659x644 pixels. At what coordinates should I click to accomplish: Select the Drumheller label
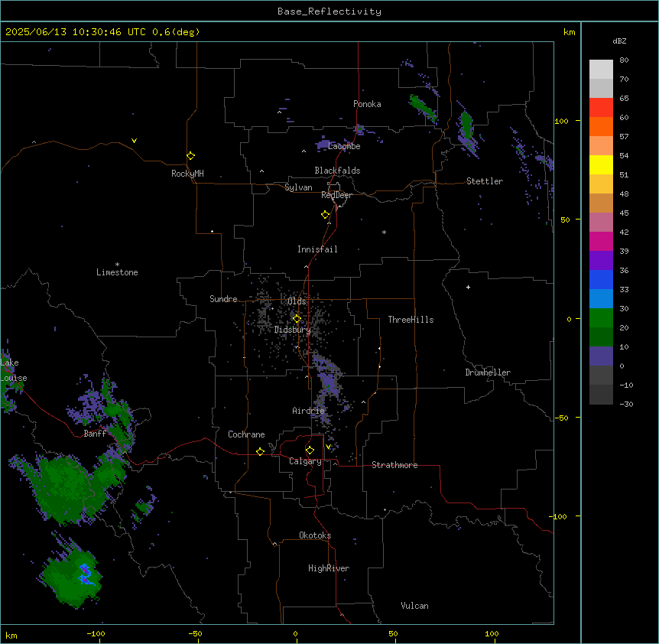tap(488, 372)
